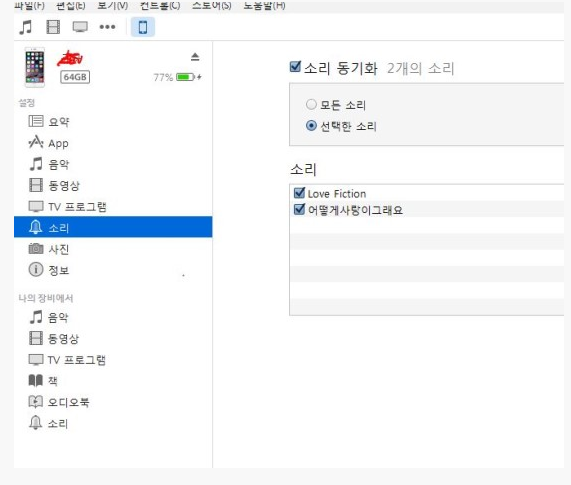Uncheck 어떻게사랑이그래요 tone
This screenshot has width=571, height=485.
pyautogui.click(x=299, y=209)
